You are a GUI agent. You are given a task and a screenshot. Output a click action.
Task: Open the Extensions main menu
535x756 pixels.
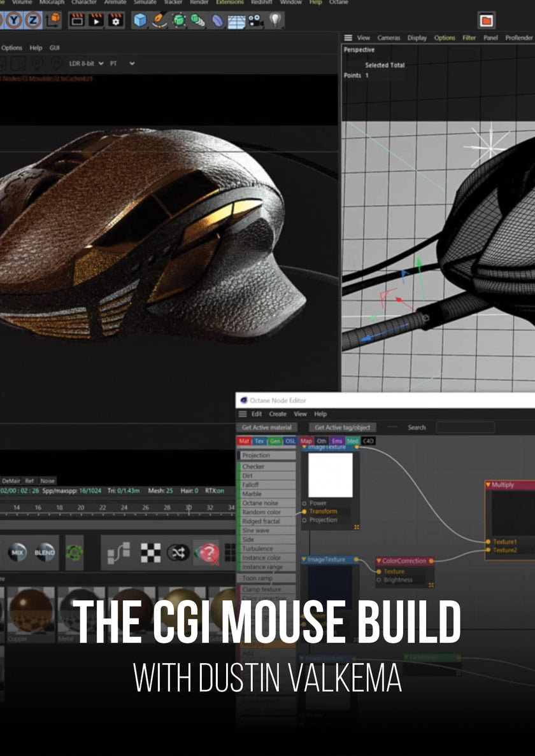click(230, 3)
